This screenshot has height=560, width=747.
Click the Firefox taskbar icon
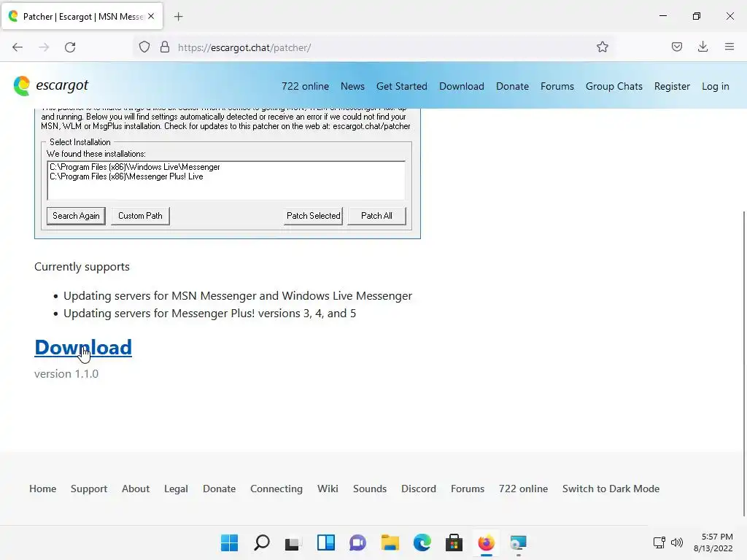tap(486, 542)
